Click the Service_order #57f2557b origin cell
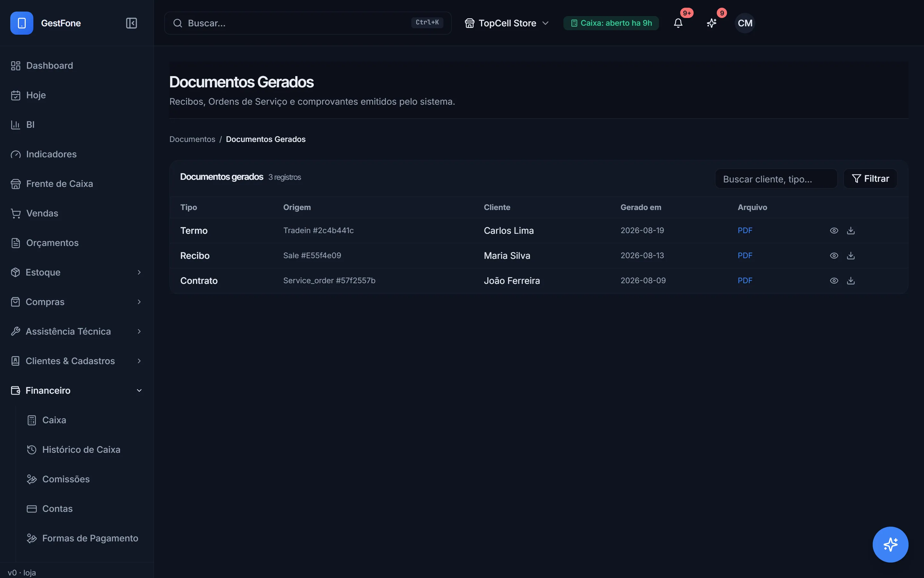Viewport: 924px width, 578px height. tap(329, 281)
